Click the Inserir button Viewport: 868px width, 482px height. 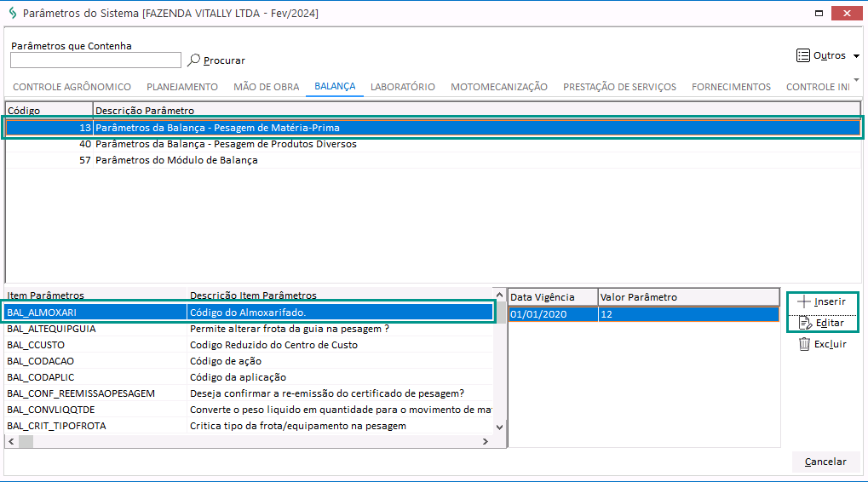(x=822, y=301)
